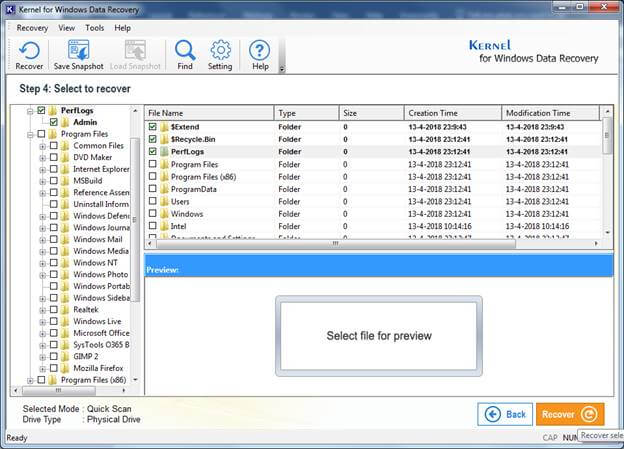The height and width of the screenshot is (449, 624).
Task: Click the $Recycle.Bin folder icon
Action: (x=165, y=139)
